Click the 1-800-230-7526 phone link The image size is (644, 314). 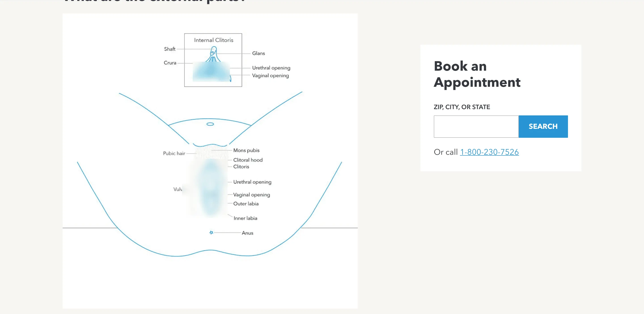pyautogui.click(x=489, y=152)
